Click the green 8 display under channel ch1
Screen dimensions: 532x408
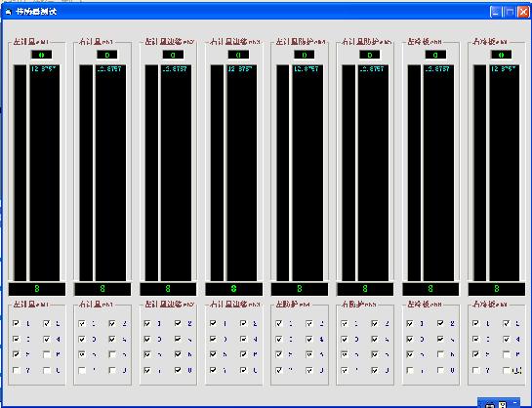pos(102,289)
